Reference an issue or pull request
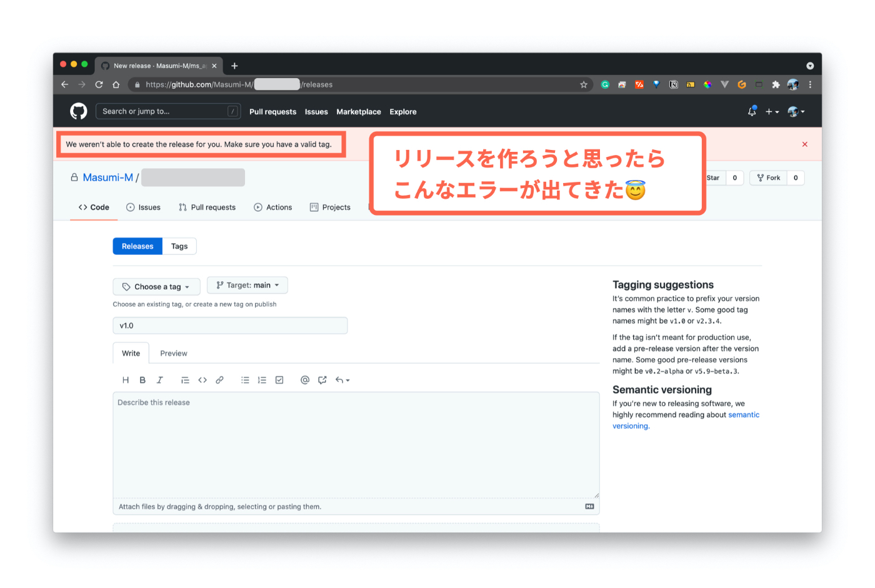This screenshot has height=588, width=875. point(322,380)
